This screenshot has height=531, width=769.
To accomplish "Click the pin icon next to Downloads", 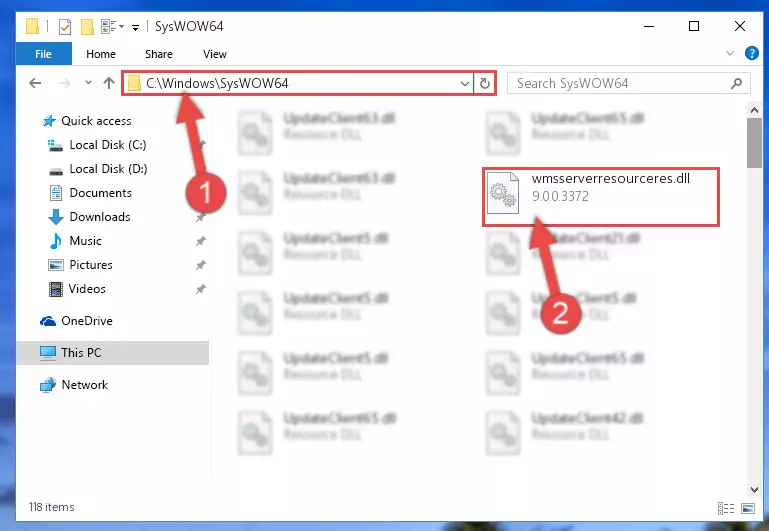I will point(201,217).
